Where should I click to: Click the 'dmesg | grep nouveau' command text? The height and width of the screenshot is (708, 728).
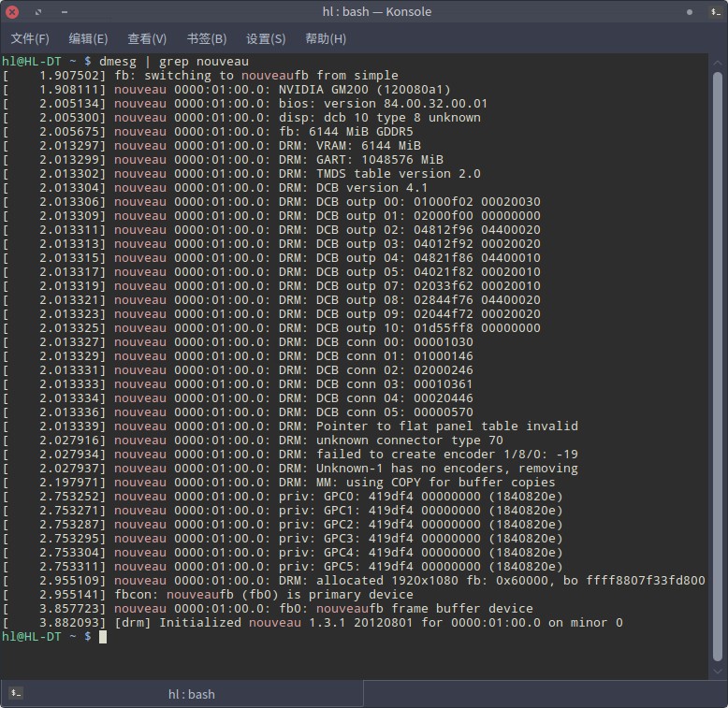(174, 62)
